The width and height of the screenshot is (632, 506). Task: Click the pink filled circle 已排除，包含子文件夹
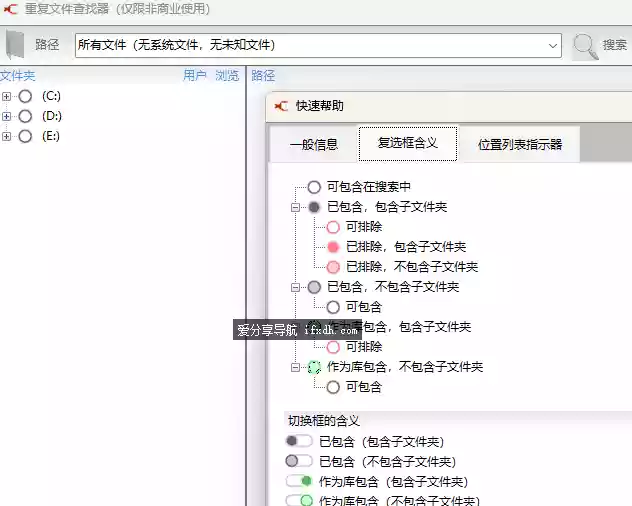pos(333,247)
